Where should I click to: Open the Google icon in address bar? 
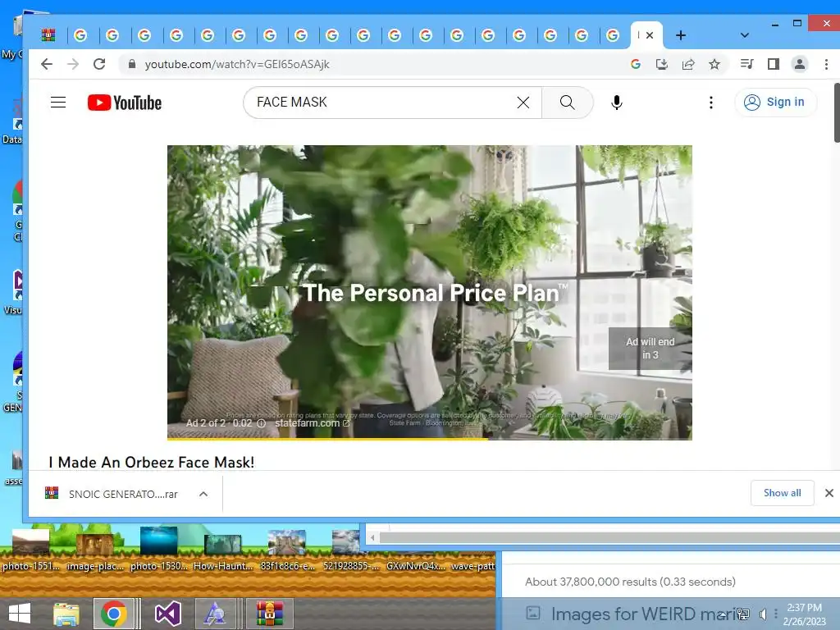click(x=636, y=64)
